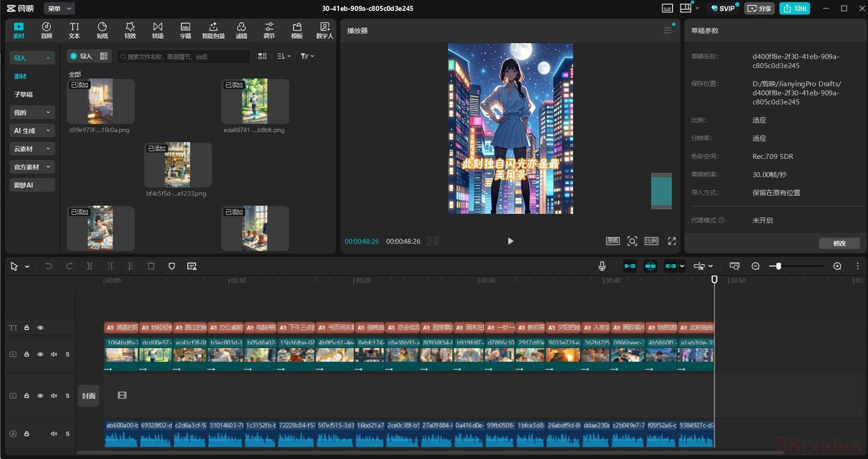Click the 导出 export button
Viewport: 868px width, 459px height.
(x=795, y=8)
